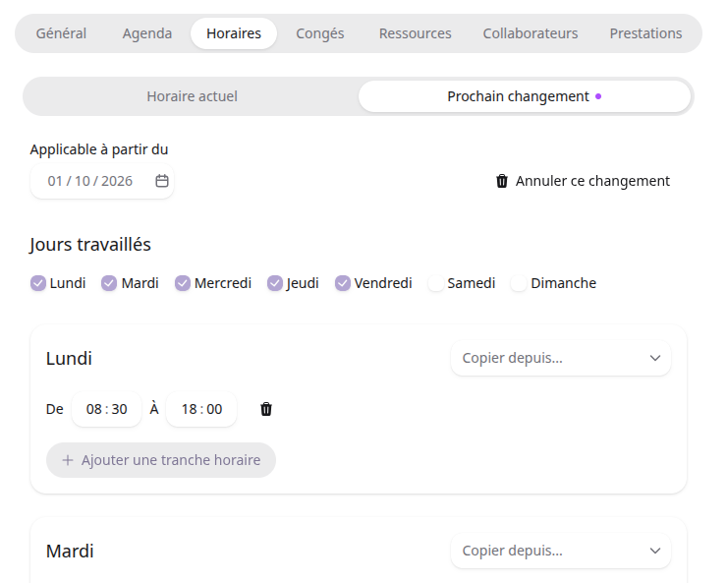The width and height of the screenshot is (728, 583).
Task: Enable Dimanche as a working day
Action: coord(519,283)
